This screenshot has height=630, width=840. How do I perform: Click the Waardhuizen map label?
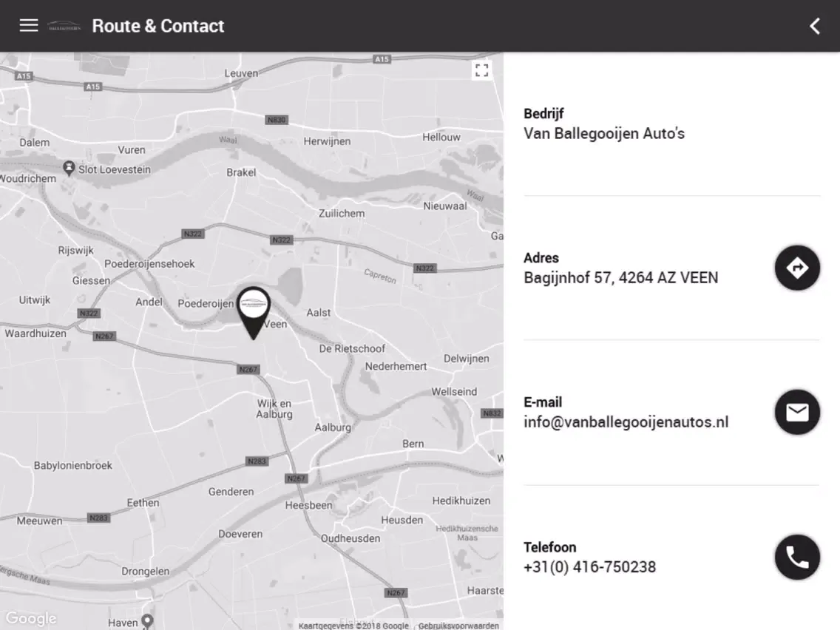pos(35,333)
